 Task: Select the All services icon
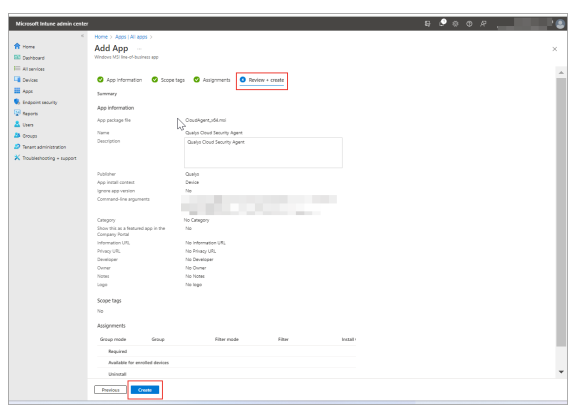click(17, 69)
